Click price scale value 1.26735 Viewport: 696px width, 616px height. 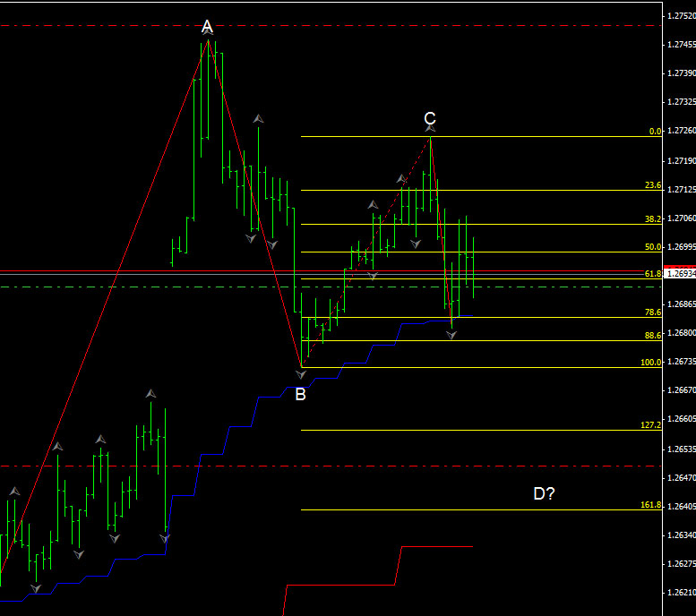point(682,362)
